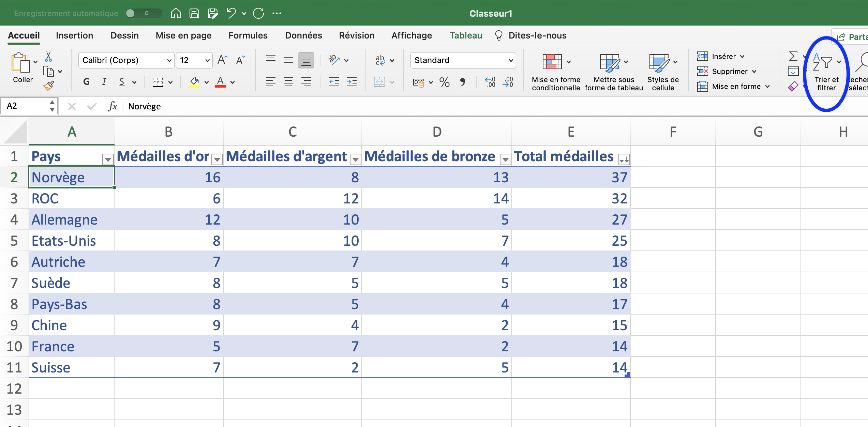Click the Clear eraser icon
This screenshot has width=868, height=427.
(793, 86)
